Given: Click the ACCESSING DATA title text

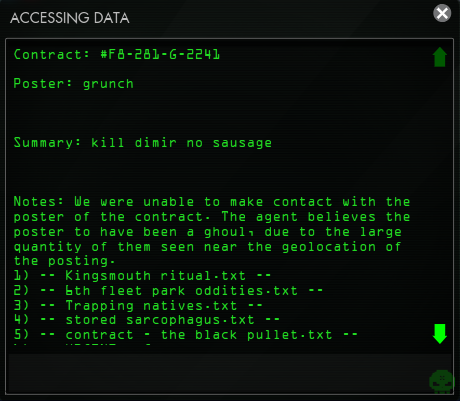Looking at the screenshot, I should [70, 18].
